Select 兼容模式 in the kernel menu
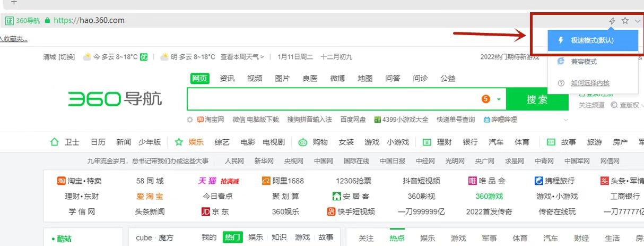 [x=584, y=62]
